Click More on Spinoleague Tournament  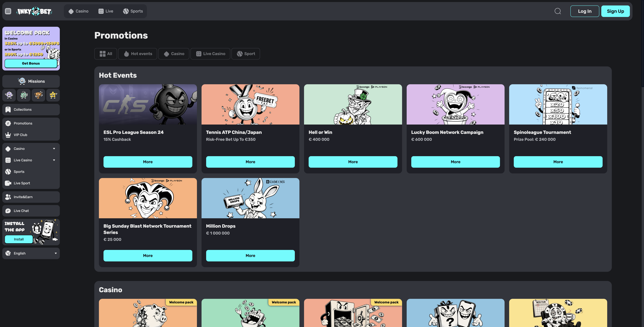558,162
